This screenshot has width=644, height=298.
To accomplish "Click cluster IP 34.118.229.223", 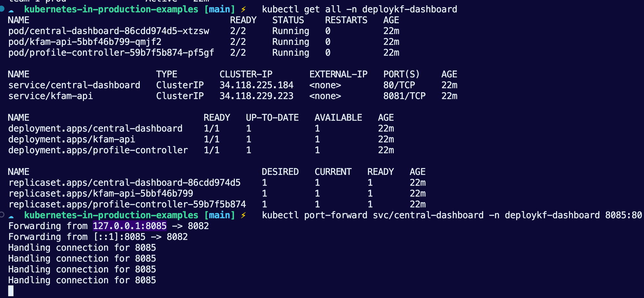I will (x=256, y=96).
